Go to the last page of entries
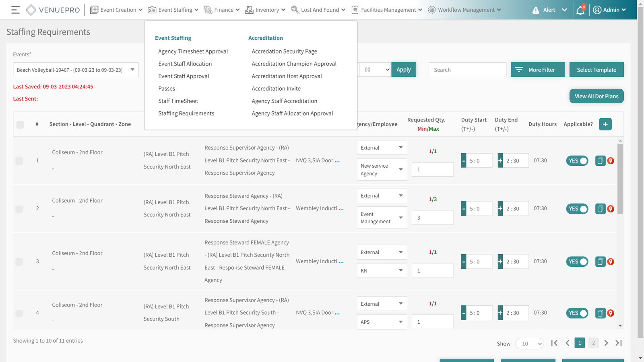 point(619,343)
